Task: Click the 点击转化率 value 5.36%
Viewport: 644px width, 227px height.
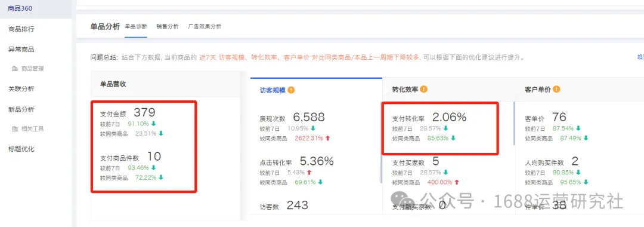Action: (x=317, y=161)
